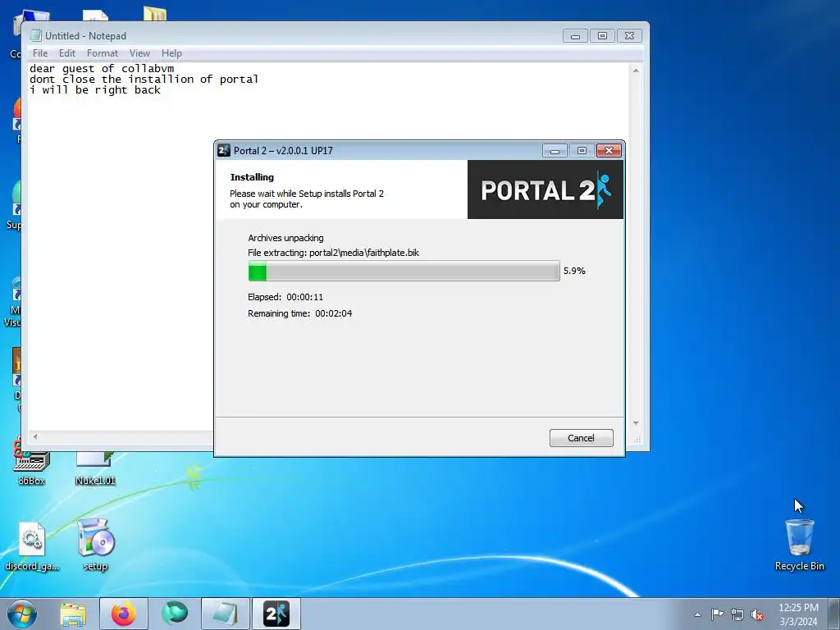Open the network status tray icon
840x630 pixels.
[x=737, y=614]
